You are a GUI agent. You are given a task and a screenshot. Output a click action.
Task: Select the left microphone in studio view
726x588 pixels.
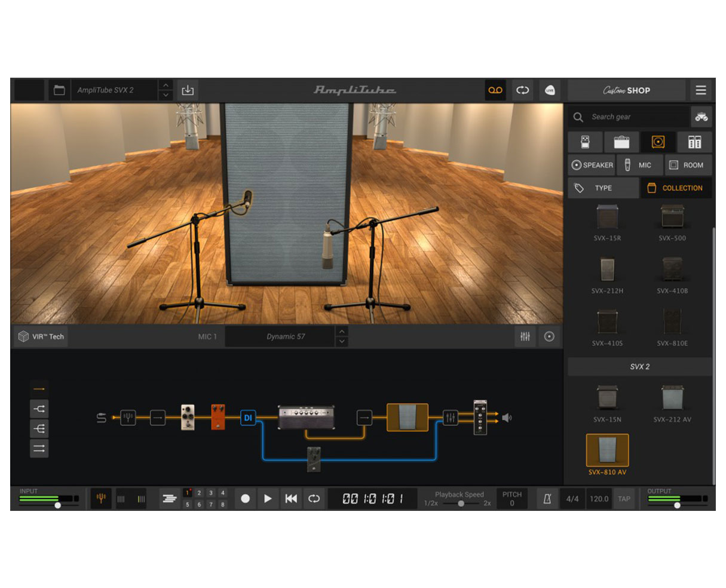coord(247,199)
